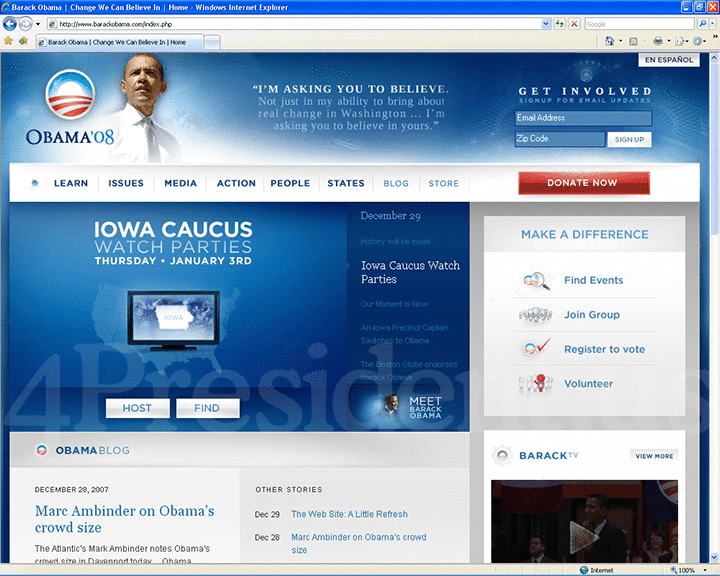Open the Tools gear menu icon
Image resolution: width=720 pixels, height=576 pixels.
699,41
